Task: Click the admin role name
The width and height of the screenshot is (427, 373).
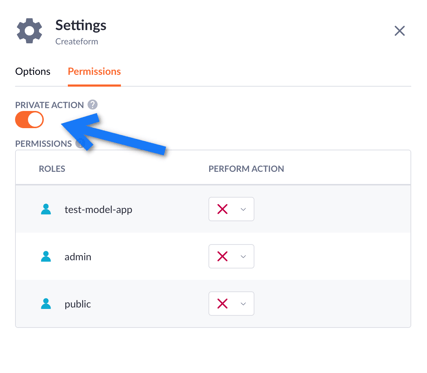Action: click(78, 257)
